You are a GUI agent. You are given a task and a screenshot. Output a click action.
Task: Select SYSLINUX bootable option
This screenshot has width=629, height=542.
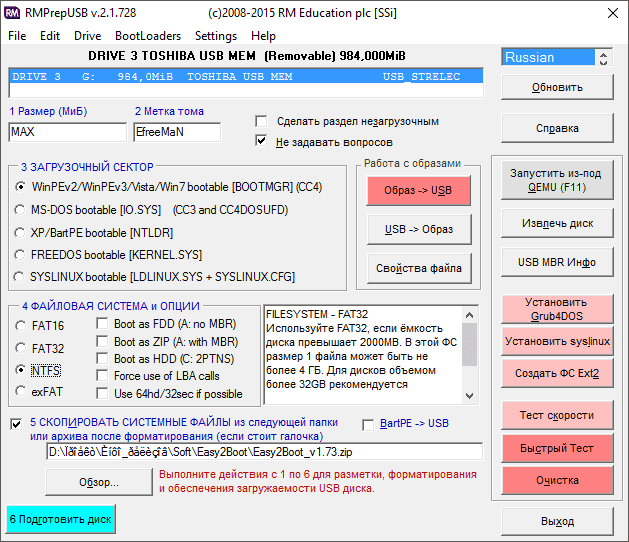pos(21,276)
